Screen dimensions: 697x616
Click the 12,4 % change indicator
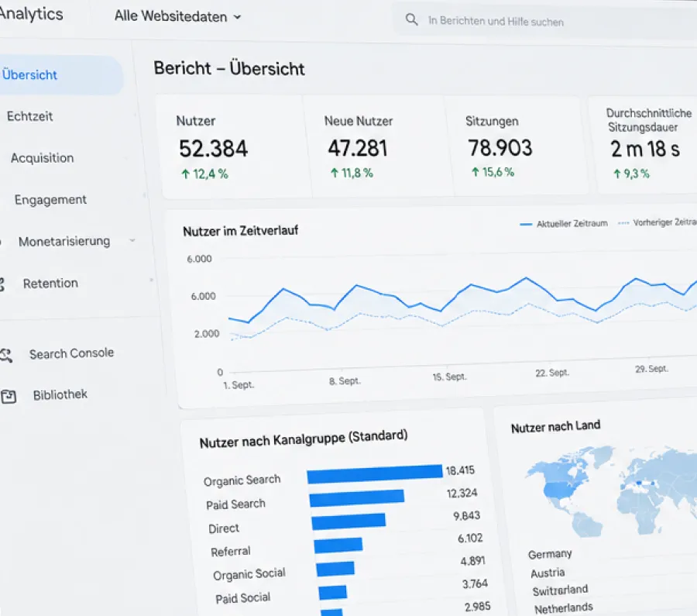point(204,174)
